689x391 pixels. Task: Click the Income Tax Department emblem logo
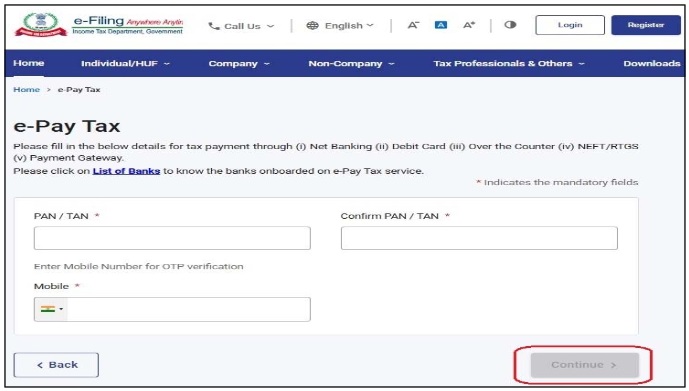coord(40,25)
